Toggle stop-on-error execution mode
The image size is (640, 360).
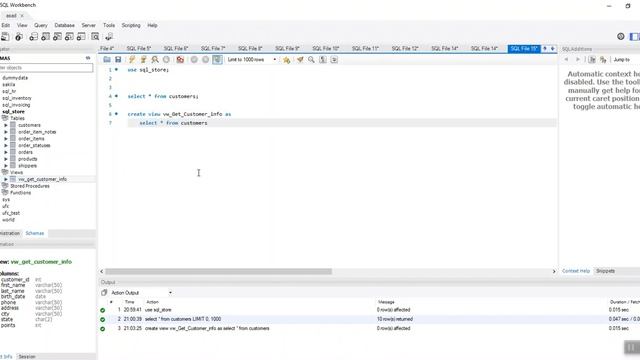tap(180, 60)
